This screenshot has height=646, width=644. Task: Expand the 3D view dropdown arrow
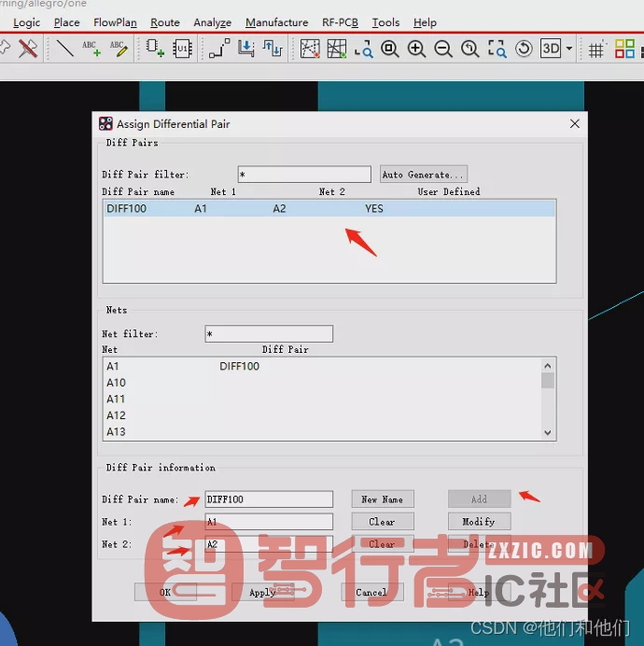[x=569, y=49]
